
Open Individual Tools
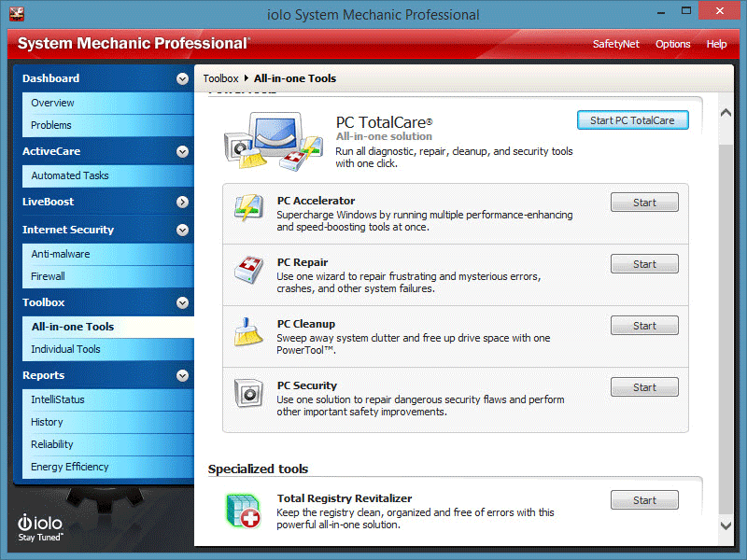click(108, 349)
